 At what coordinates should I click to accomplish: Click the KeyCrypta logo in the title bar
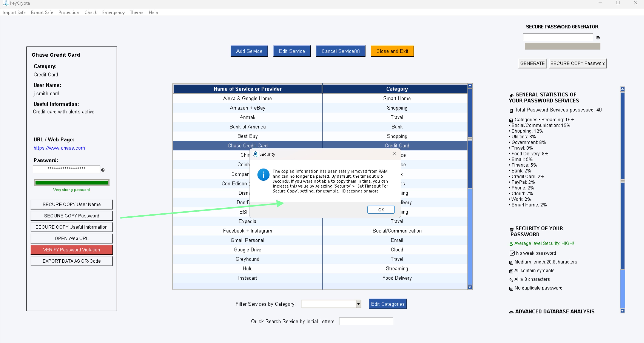point(6,3)
